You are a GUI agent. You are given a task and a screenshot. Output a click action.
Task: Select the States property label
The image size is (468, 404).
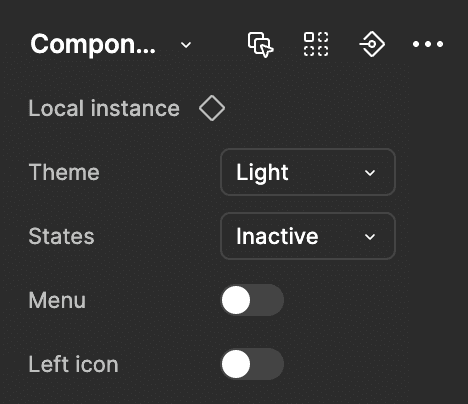tap(61, 236)
